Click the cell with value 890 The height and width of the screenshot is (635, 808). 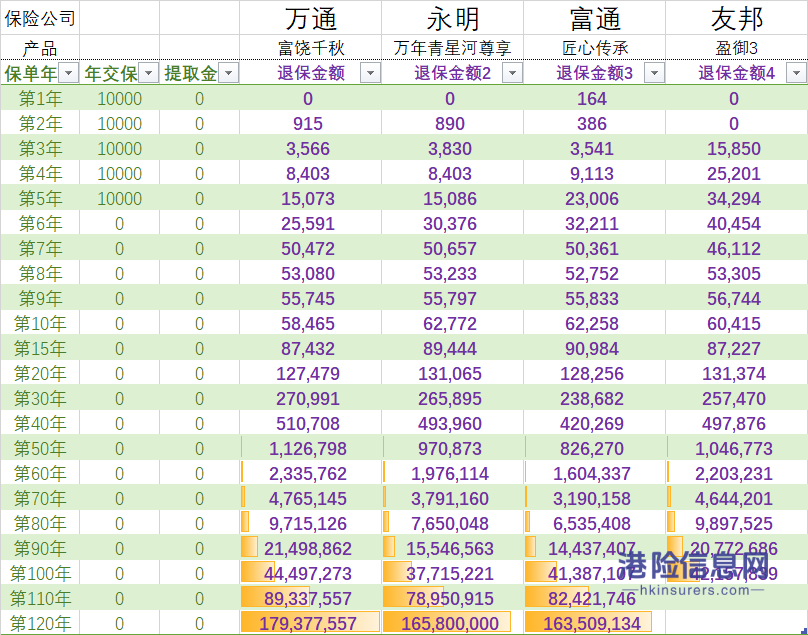(x=450, y=124)
